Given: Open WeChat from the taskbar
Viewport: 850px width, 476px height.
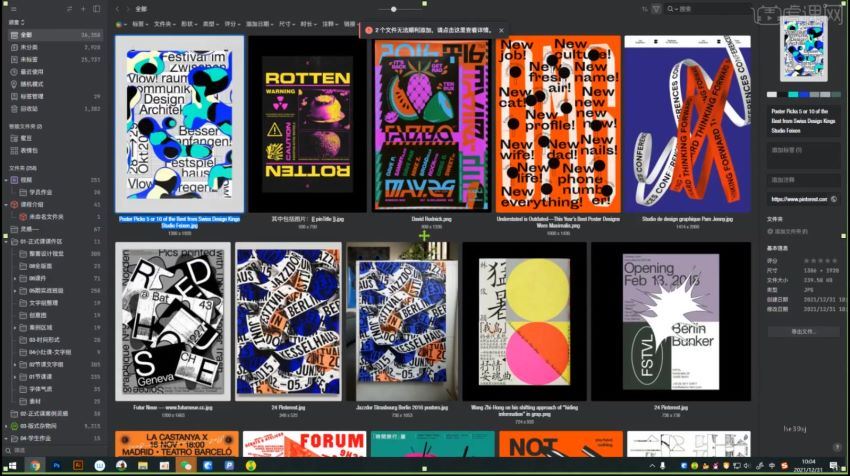Looking at the screenshot, I should (x=186, y=466).
